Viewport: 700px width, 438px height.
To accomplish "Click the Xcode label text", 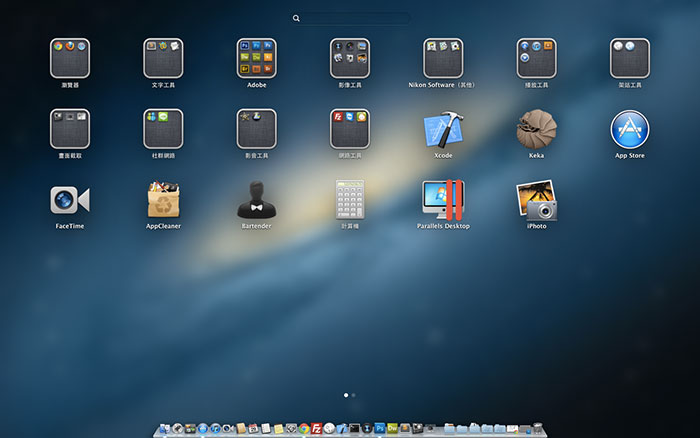I will [x=443, y=155].
